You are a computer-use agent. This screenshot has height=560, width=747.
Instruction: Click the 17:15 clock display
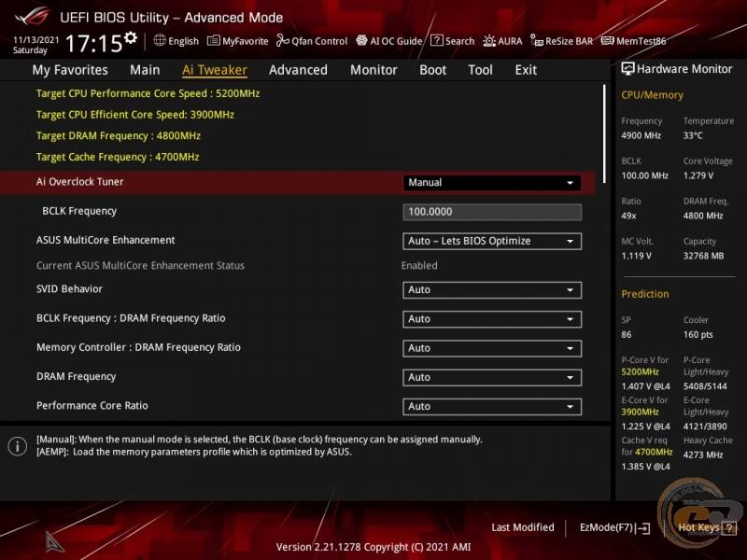[x=94, y=43]
